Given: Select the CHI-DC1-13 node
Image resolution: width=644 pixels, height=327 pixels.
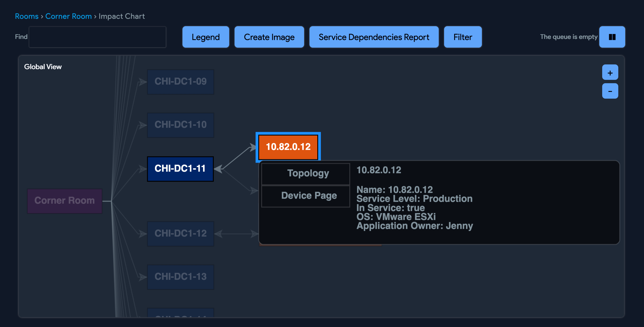Looking at the screenshot, I should click(180, 277).
